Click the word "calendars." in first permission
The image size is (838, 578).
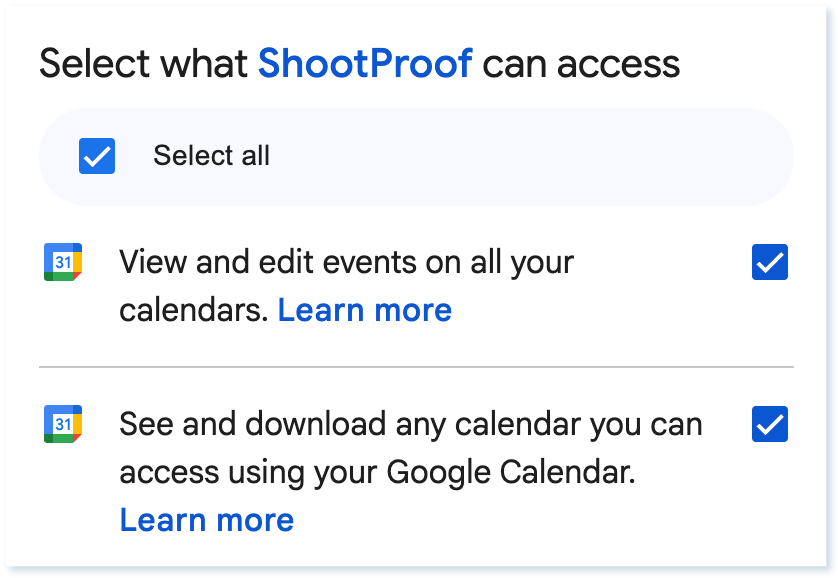(194, 310)
